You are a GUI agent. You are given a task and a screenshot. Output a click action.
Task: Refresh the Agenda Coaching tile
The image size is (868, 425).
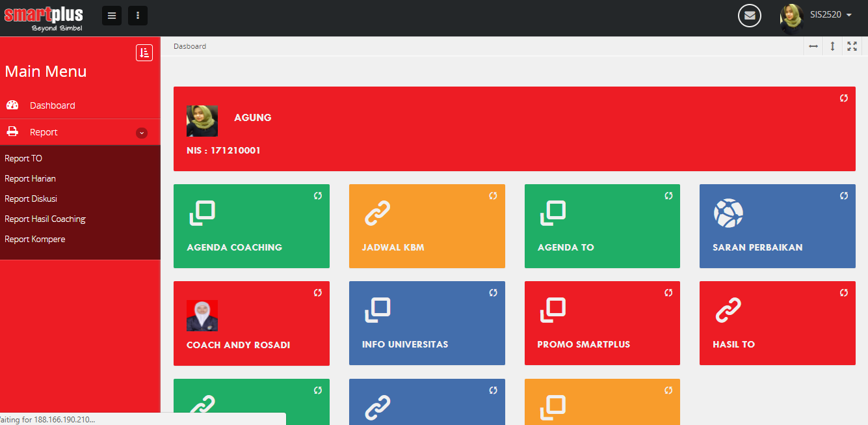coord(317,196)
